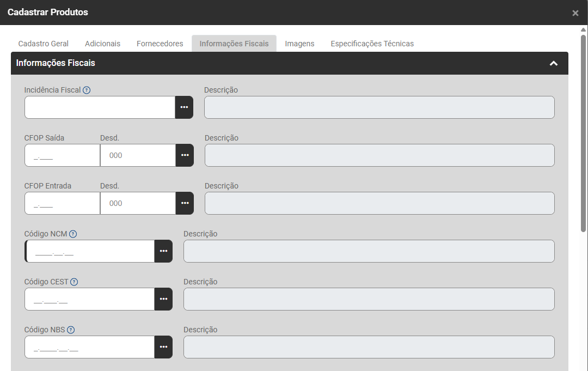
Task: Open the CFOP Saída search ellipsis
Action: click(185, 155)
